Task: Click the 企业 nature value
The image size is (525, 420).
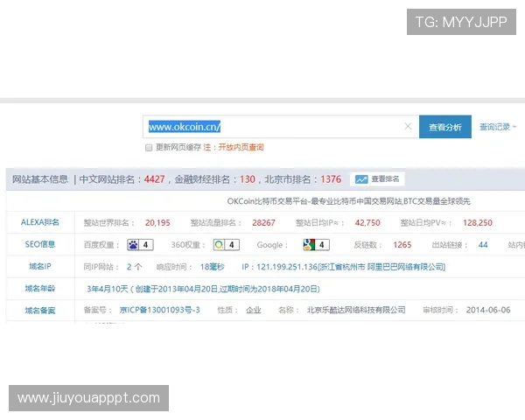Action: tap(254, 310)
